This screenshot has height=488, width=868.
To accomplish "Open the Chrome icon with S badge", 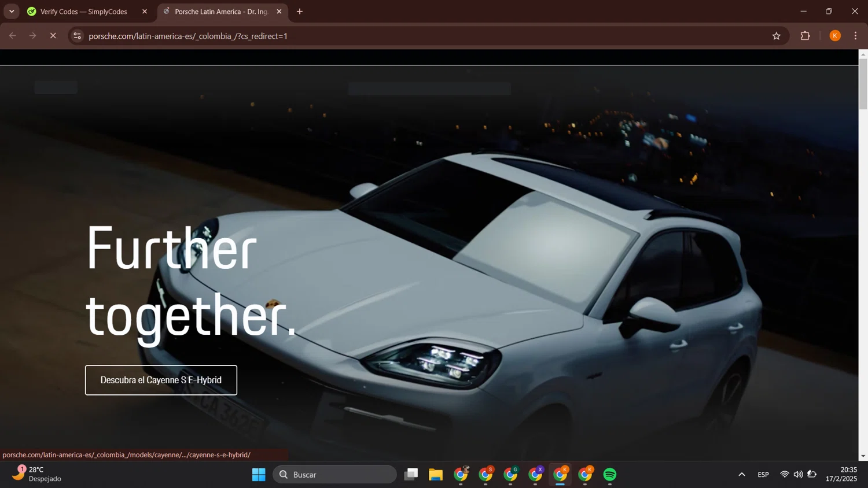I will [486, 475].
